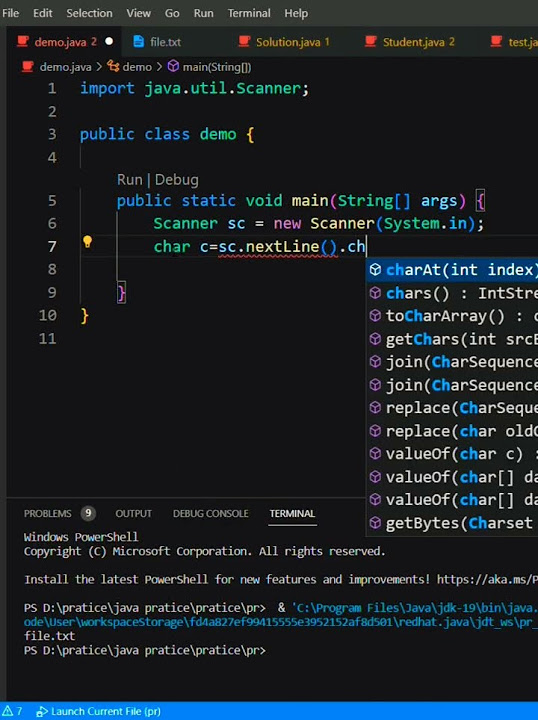Click the terminal prompt PS D:\pratice line
This screenshot has width=538, height=720.
(x=145, y=650)
